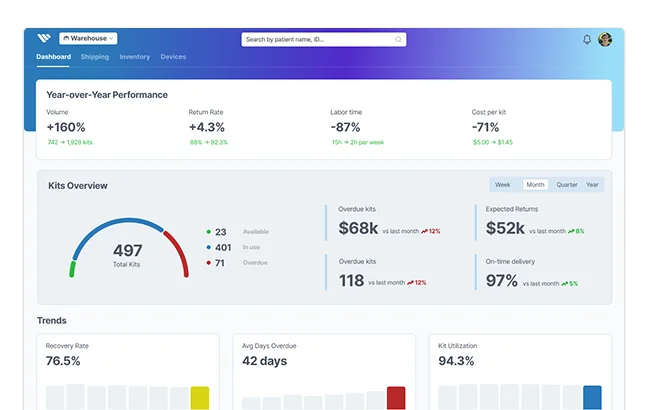
Task: Select the Quarter time range
Action: (x=567, y=185)
